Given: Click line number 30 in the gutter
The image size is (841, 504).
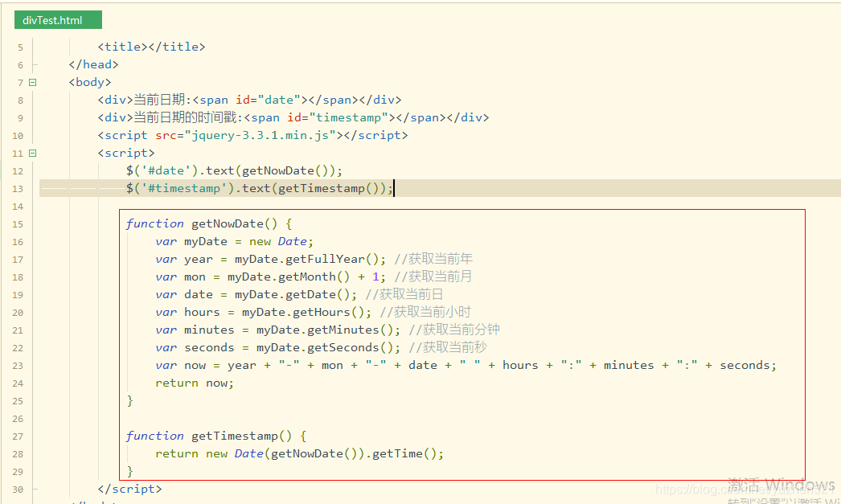Looking at the screenshot, I should tap(18, 490).
